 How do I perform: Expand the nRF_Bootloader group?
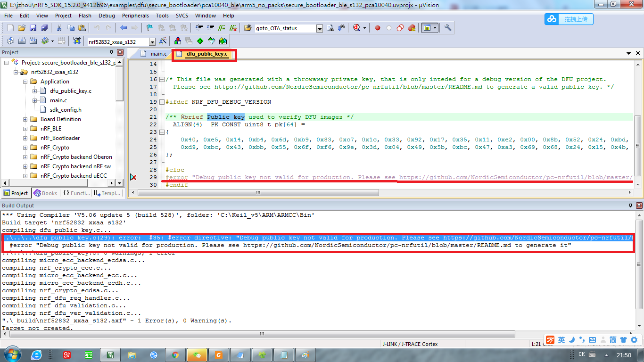point(25,138)
